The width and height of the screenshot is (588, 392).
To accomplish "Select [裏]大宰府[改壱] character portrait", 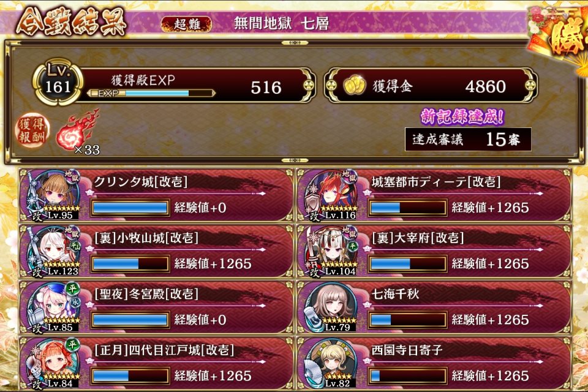I will click(x=330, y=251).
